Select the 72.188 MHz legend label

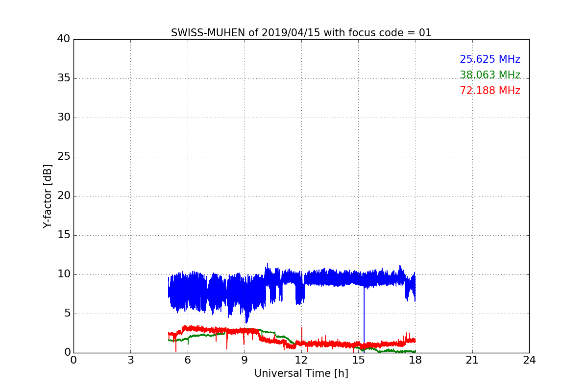point(490,91)
